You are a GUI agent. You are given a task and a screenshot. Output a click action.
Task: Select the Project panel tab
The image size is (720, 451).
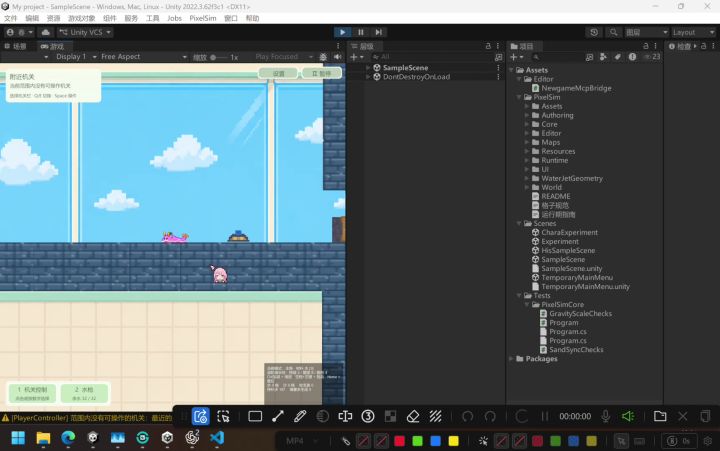523,46
